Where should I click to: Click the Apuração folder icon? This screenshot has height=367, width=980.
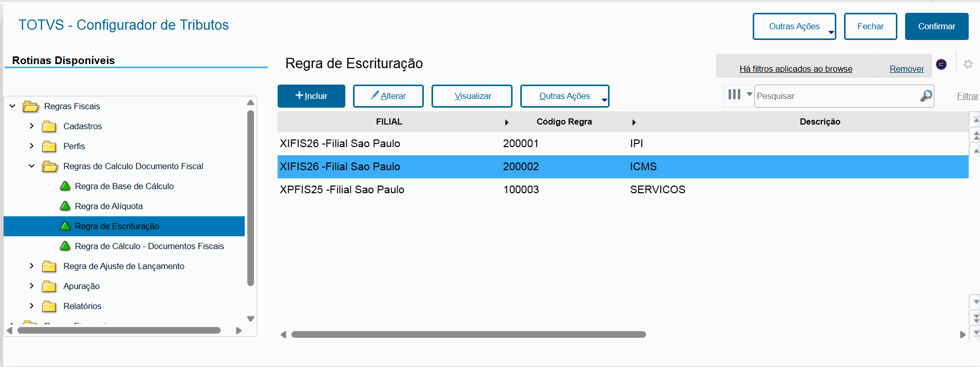click(x=49, y=286)
